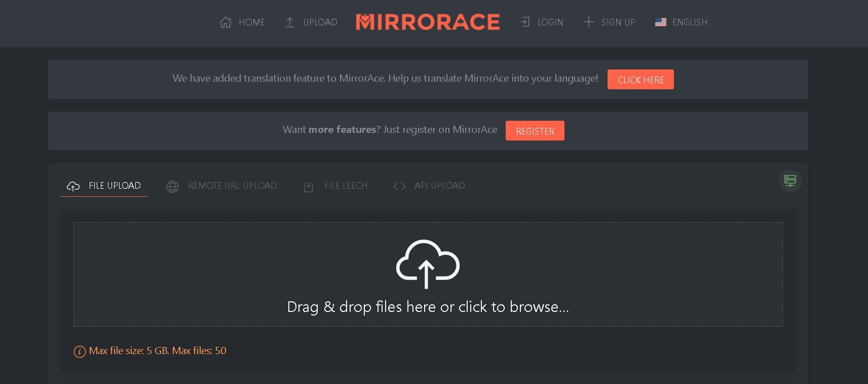
Task: Switch to the API UPLOAD tab
Action: click(439, 186)
